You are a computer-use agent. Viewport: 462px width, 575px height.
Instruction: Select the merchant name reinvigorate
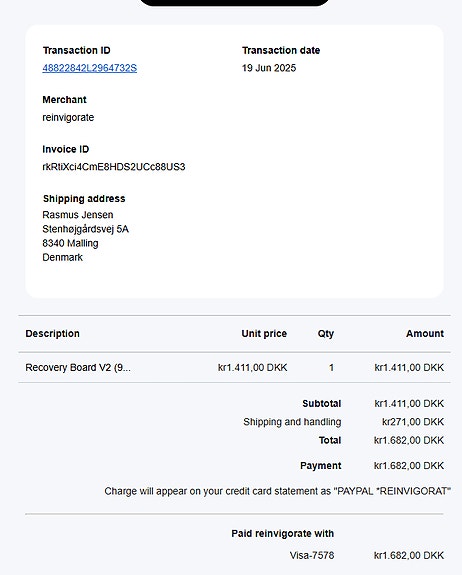point(68,117)
